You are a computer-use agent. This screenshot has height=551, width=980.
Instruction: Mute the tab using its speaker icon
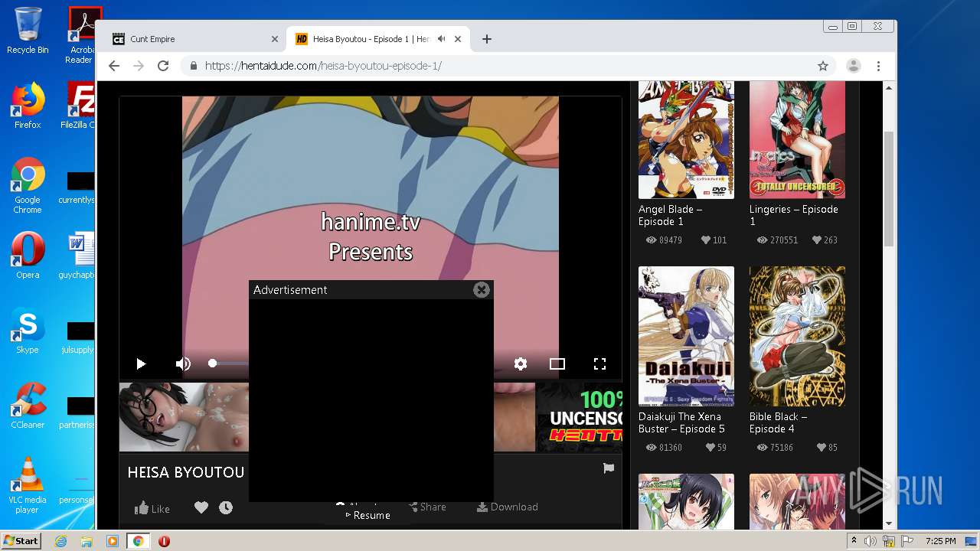442,39
